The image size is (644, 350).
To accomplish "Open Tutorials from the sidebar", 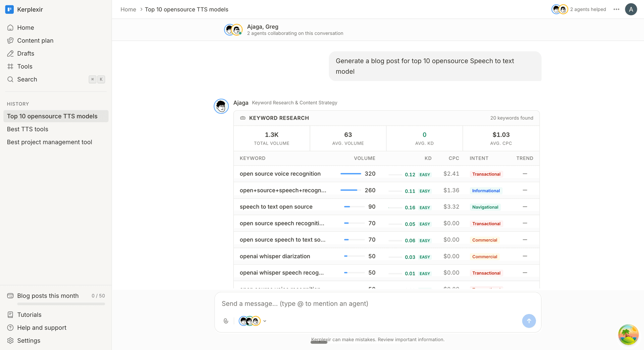I will point(29,315).
